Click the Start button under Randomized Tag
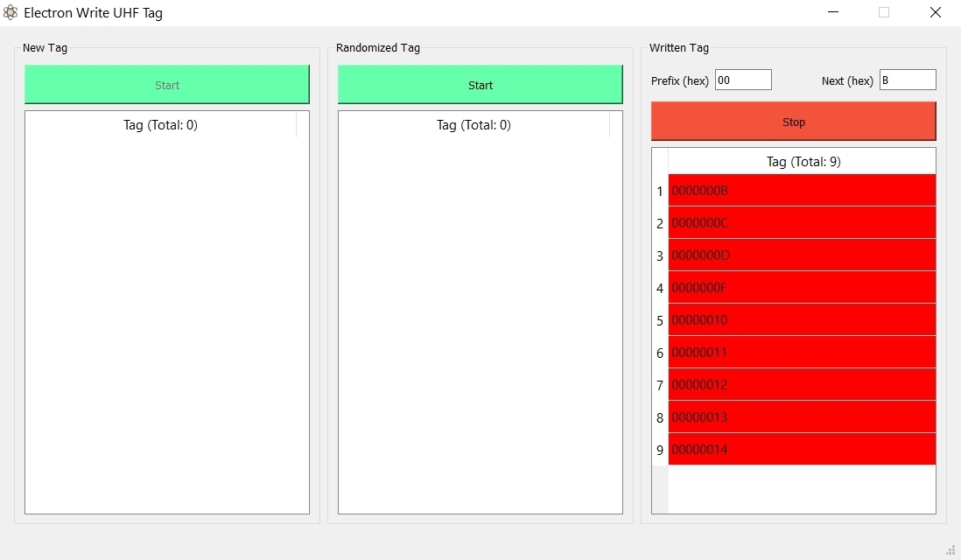Screen dimensions: 961x560 coord(480,85)
